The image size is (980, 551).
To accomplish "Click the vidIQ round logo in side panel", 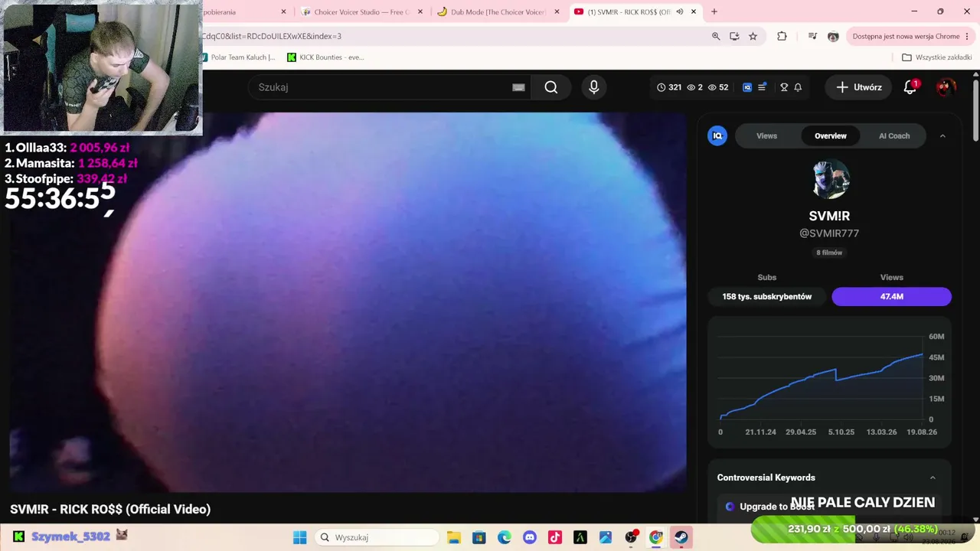I will (x=717, y=136).
